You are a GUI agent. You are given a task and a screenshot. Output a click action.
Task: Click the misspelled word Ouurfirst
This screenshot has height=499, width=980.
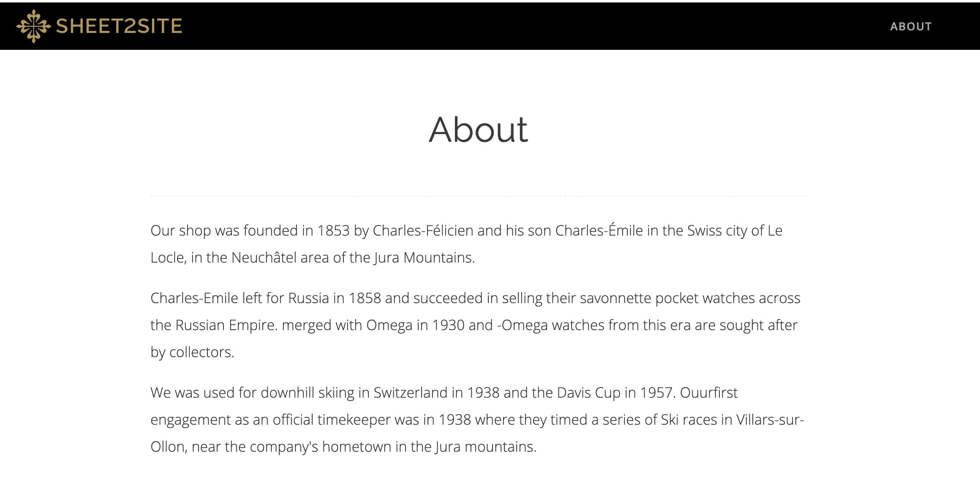(708, 393)
